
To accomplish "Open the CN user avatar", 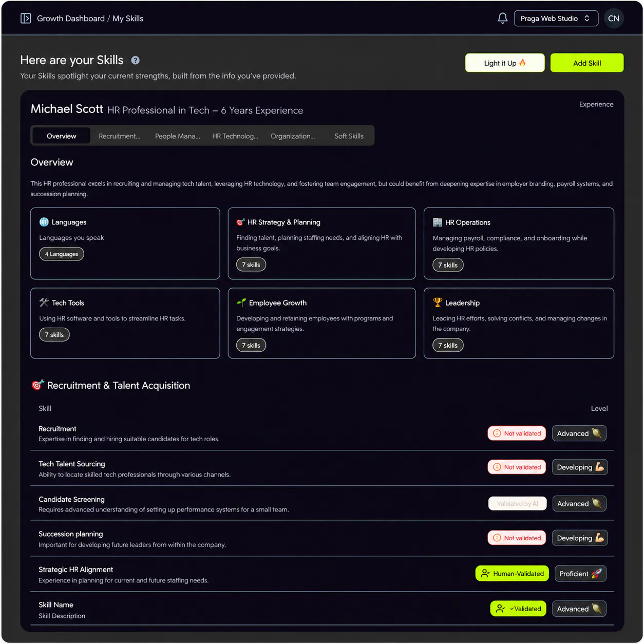I will point(614,18).
